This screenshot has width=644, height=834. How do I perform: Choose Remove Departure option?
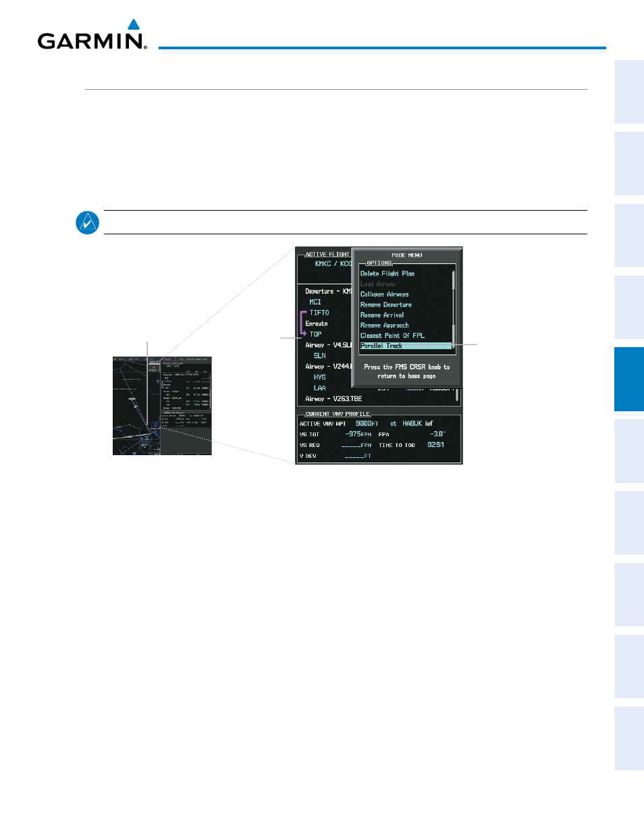click(386, 305)
